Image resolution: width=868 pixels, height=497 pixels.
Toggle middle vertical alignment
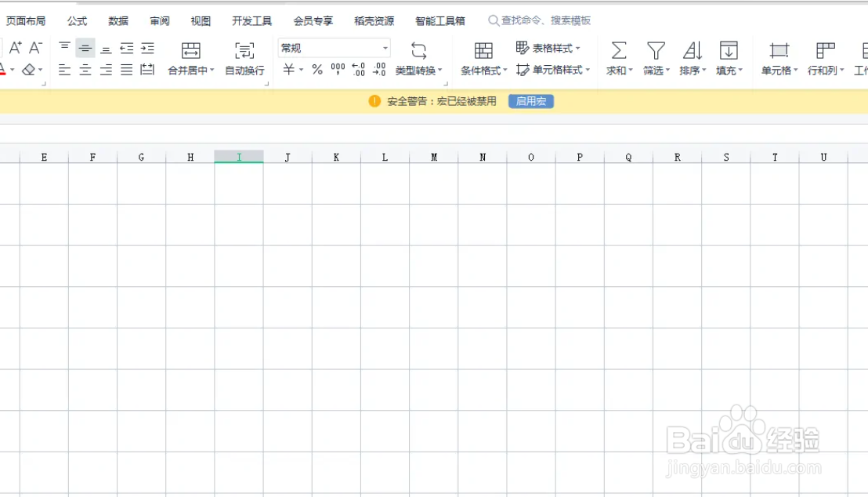click(x=85, y=48)
